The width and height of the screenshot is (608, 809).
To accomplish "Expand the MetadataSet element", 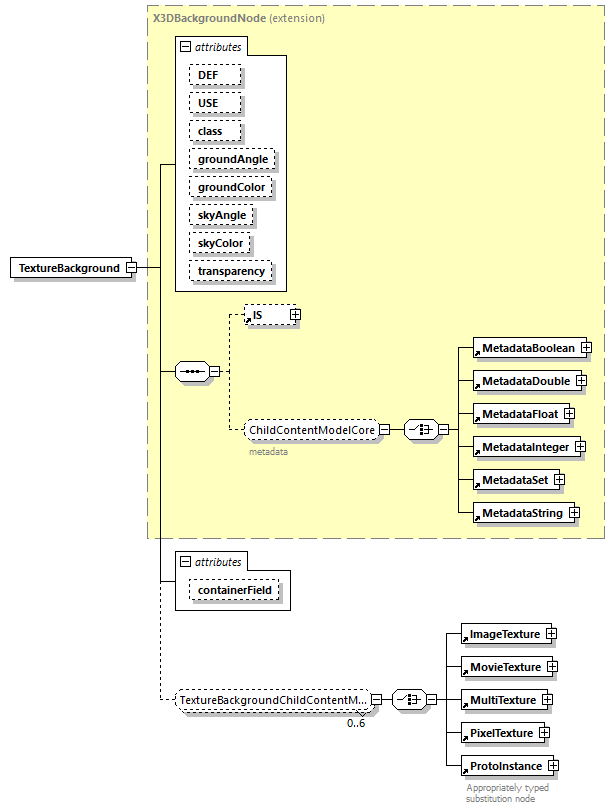I will click(559, 480).
